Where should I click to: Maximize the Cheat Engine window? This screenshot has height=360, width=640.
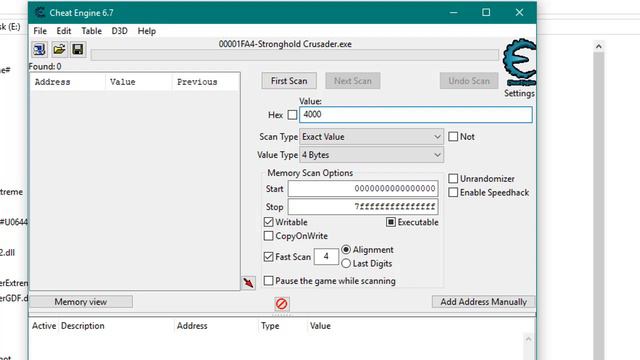(486, 13)
